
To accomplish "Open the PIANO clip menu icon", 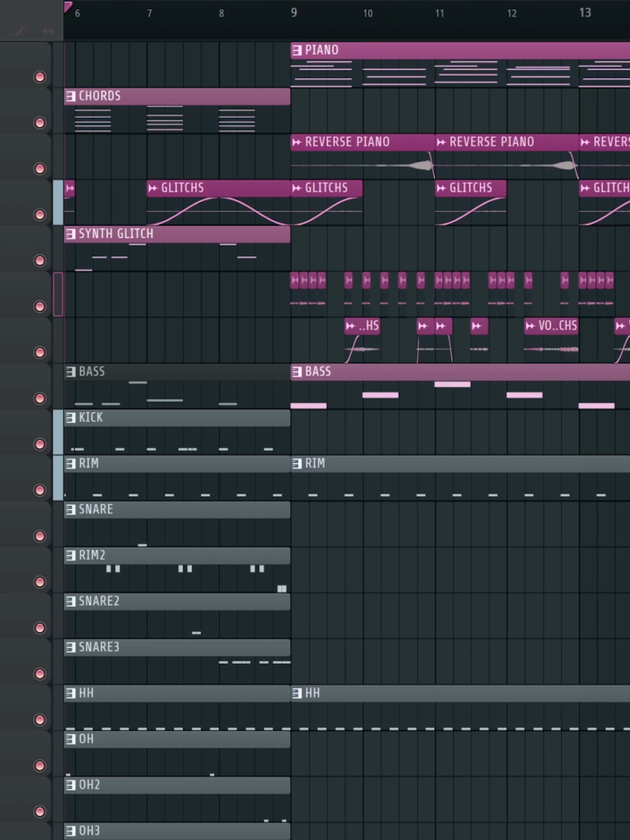I will click(x=297, y=50).
